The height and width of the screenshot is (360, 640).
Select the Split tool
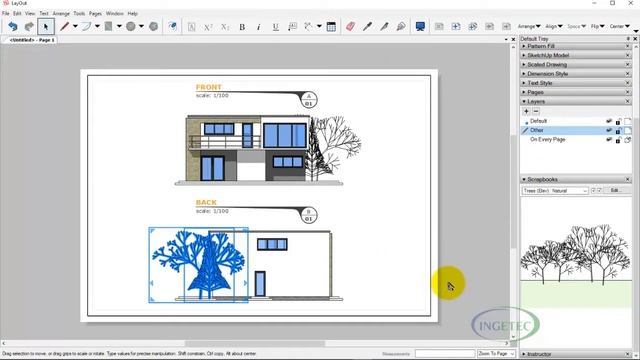pyautogui.click(x=384, y=27)
